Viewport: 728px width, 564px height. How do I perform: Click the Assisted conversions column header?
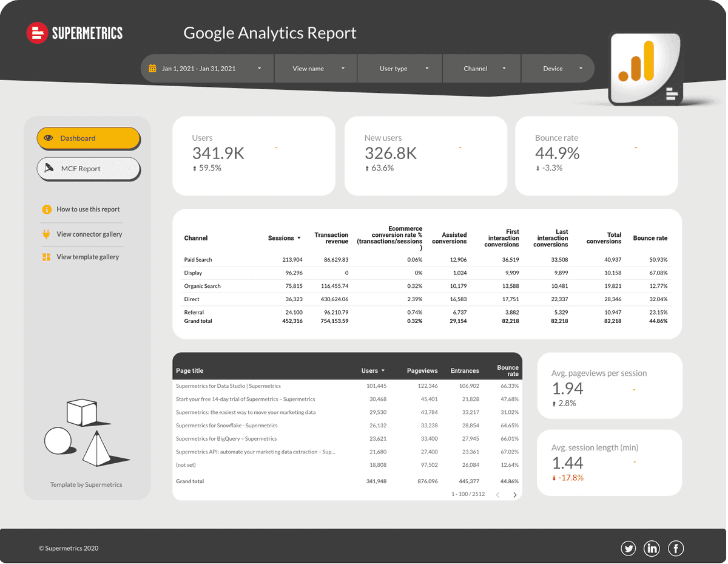(x=450, y=238)
